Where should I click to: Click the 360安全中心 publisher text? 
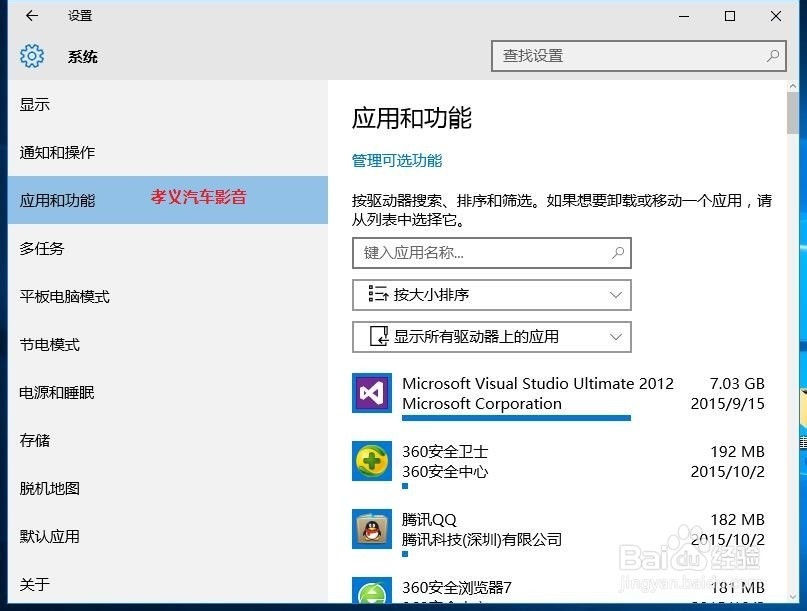pyautogui.click(x=445, y=472)
